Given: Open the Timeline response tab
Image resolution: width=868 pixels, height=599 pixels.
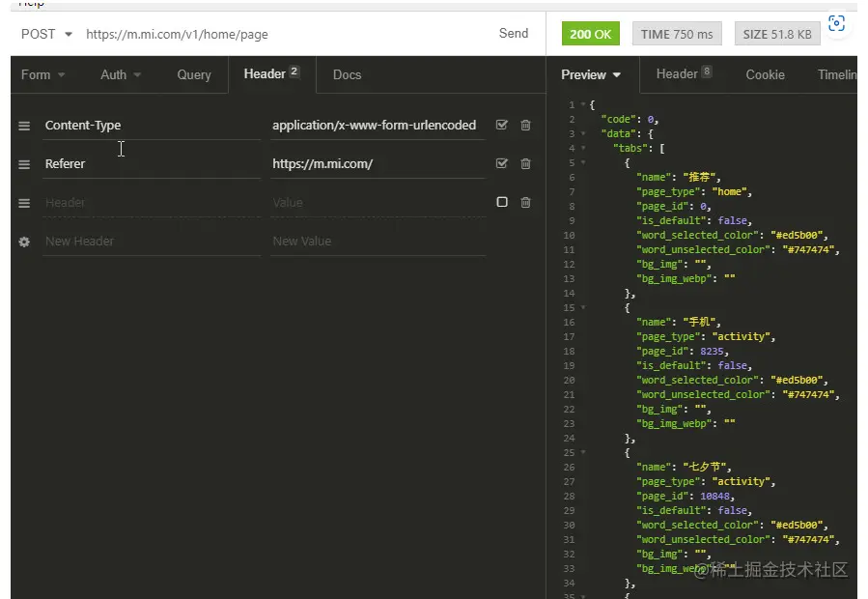Looking at the screenshot, I should click(837, 74).
